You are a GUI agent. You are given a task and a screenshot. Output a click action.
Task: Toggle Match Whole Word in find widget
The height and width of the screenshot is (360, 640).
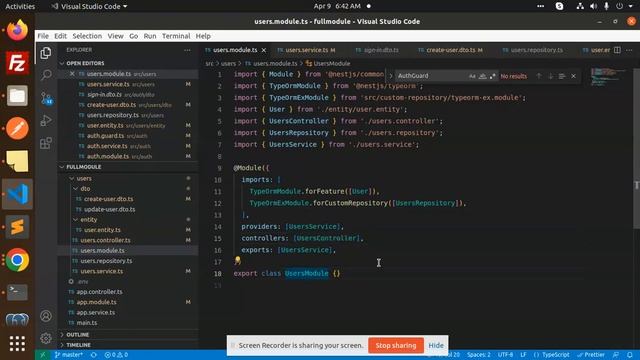pos(482,76)
